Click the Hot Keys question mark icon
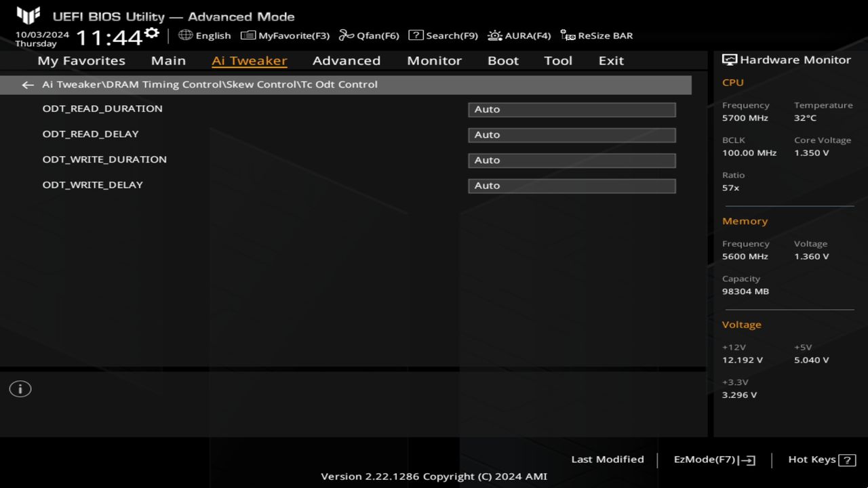 pos(847,460)
